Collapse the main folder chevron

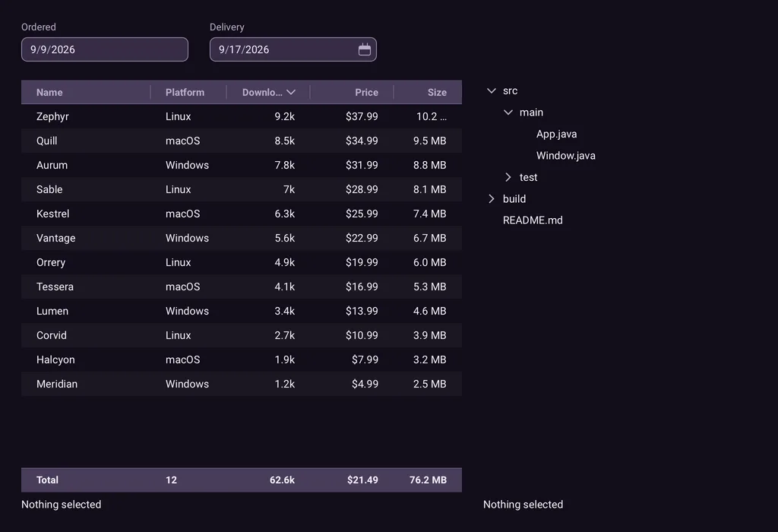click(508, 112)
